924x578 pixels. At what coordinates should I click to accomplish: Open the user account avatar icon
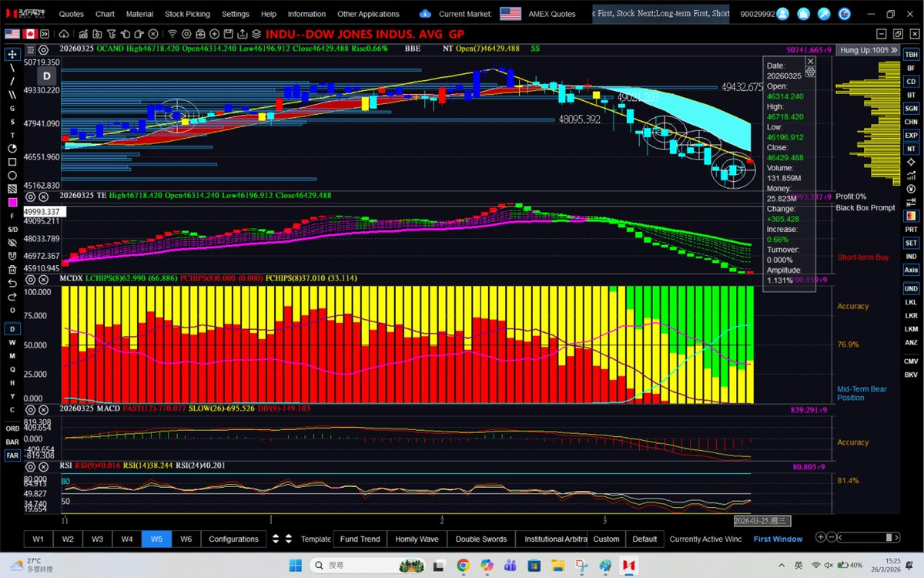pos(783,14)
